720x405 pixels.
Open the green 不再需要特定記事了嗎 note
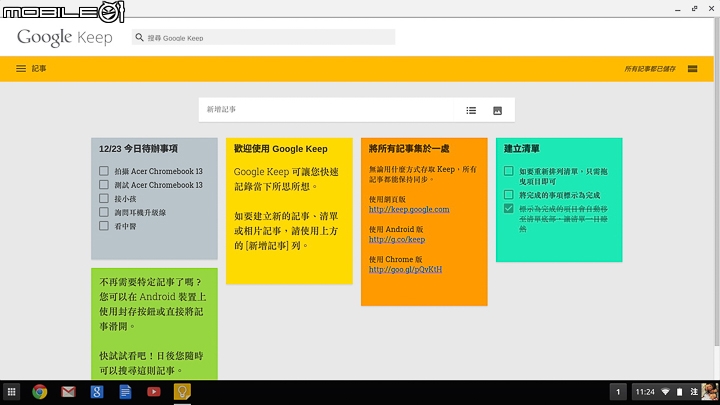click(154, 324)
